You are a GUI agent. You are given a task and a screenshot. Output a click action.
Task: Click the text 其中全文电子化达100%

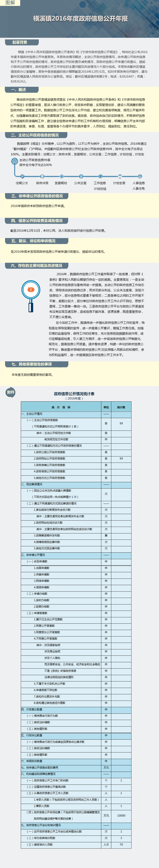pyautogui.click(x=36, y=165)
